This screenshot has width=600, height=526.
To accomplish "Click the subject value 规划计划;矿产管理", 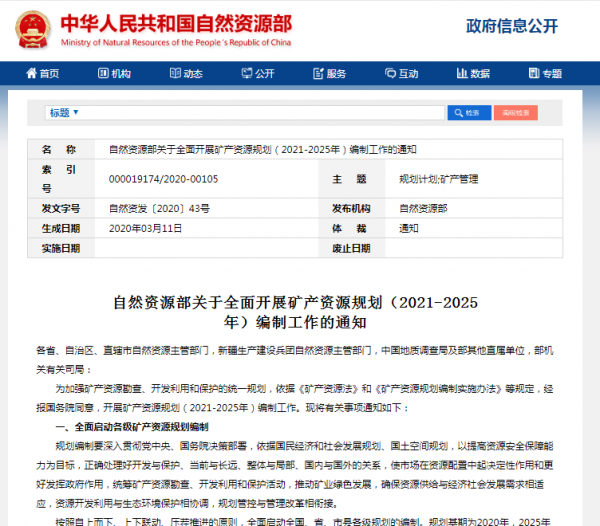I will pyautogui.click(x=438, y=178).
